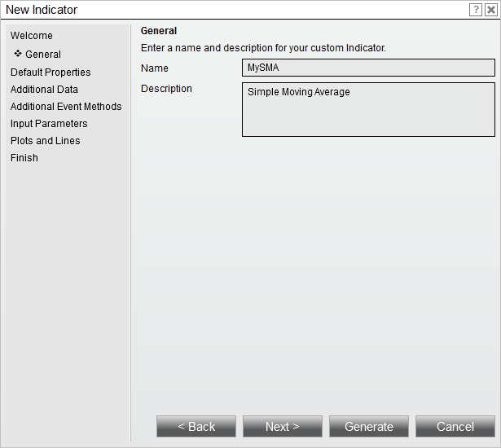Click the Name label text

click(155, 68)
